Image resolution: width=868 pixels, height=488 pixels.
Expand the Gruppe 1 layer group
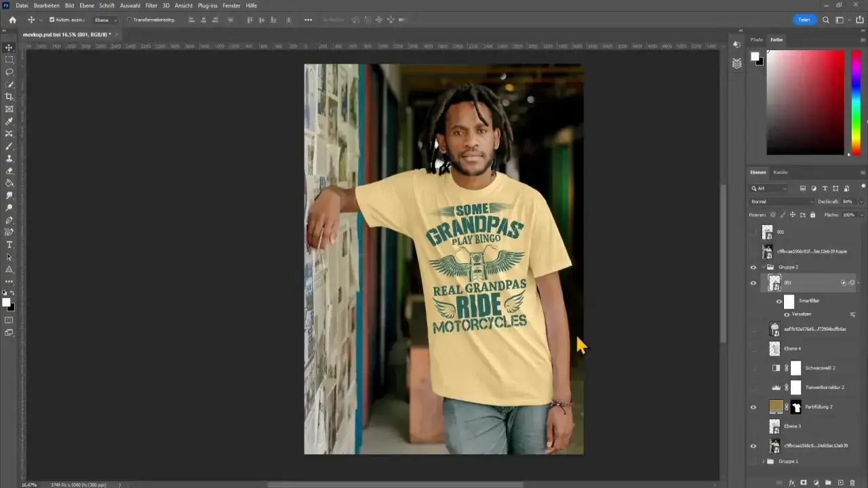(x=764, y=462)
